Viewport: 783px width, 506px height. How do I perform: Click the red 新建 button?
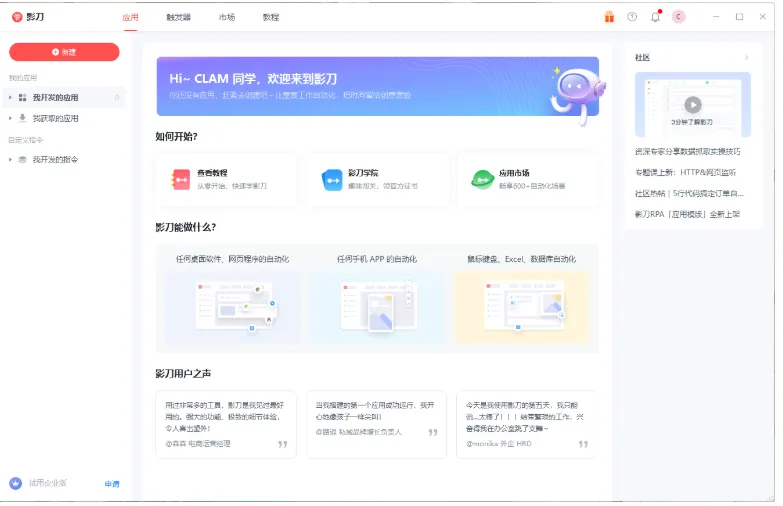(x=64, y=52)
